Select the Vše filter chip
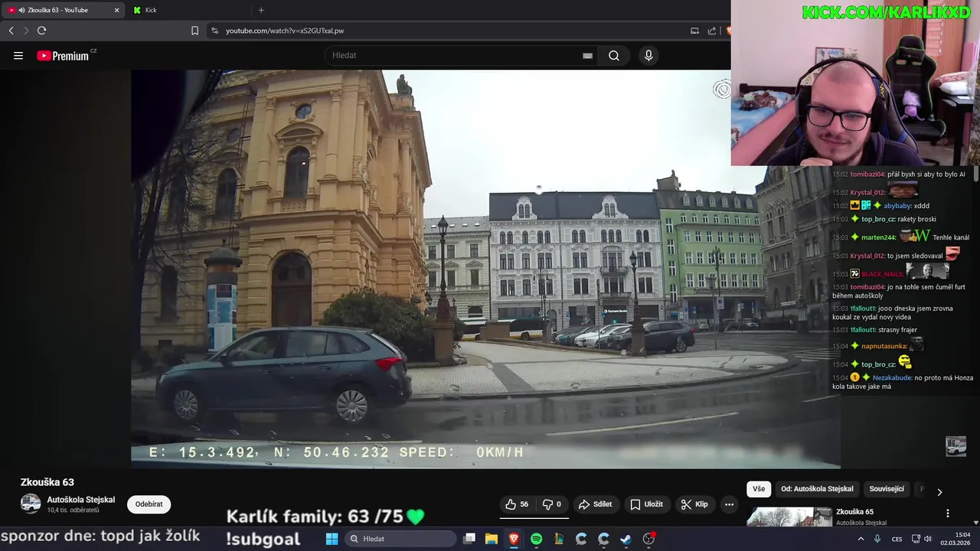 pyautogui.click(x=758, y=489)
